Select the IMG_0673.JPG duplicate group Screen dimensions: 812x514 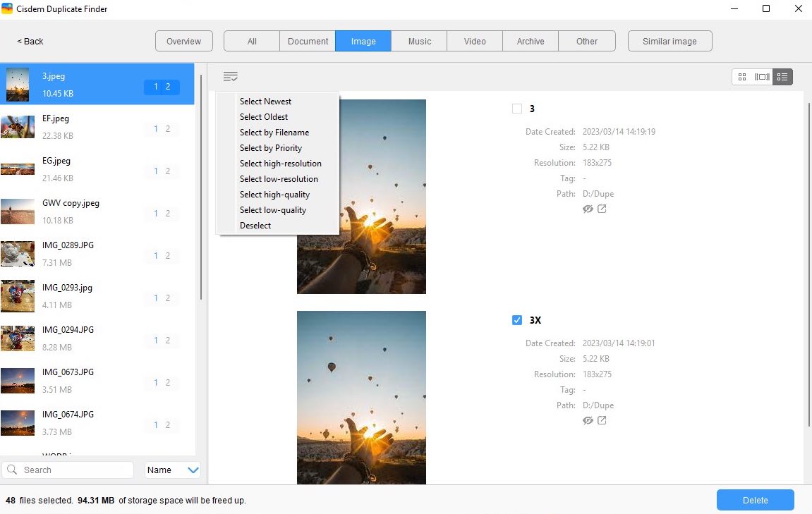97,381
